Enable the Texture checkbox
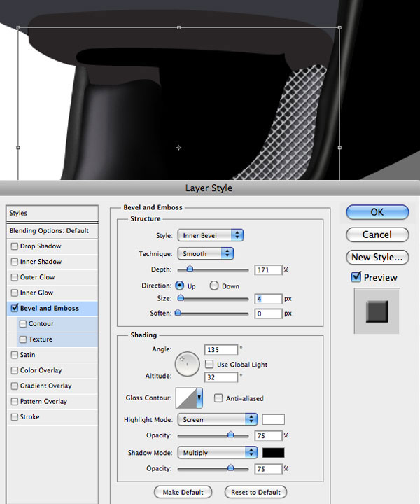The image size is (420, 504). tap(23, 339)
